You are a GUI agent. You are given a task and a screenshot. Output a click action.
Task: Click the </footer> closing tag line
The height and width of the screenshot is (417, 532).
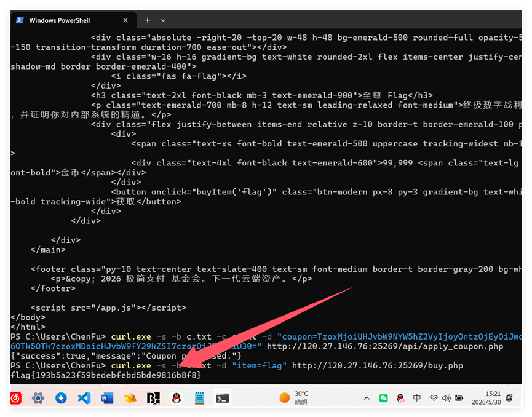53,288
